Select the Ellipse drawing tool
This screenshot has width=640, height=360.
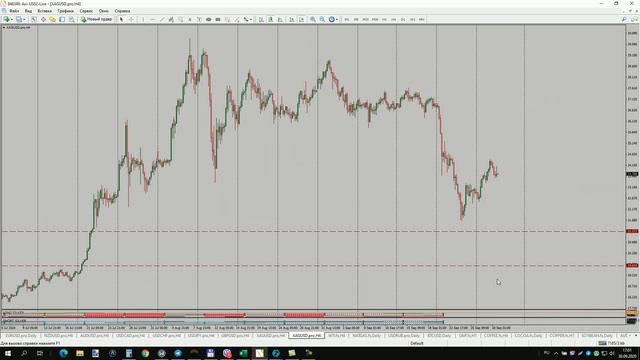coord(209,19)
